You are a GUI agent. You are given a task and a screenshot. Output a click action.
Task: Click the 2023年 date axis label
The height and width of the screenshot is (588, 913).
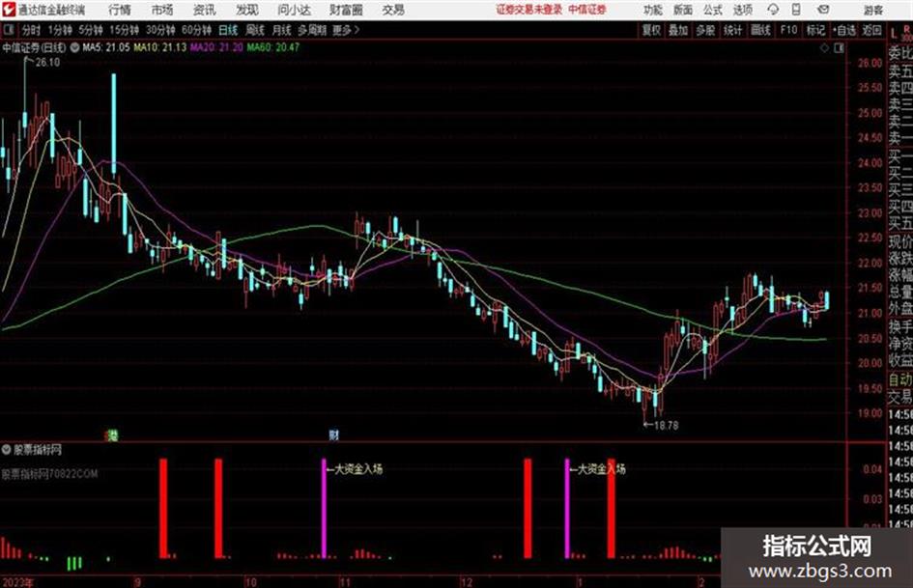click(x=17, y=582)
